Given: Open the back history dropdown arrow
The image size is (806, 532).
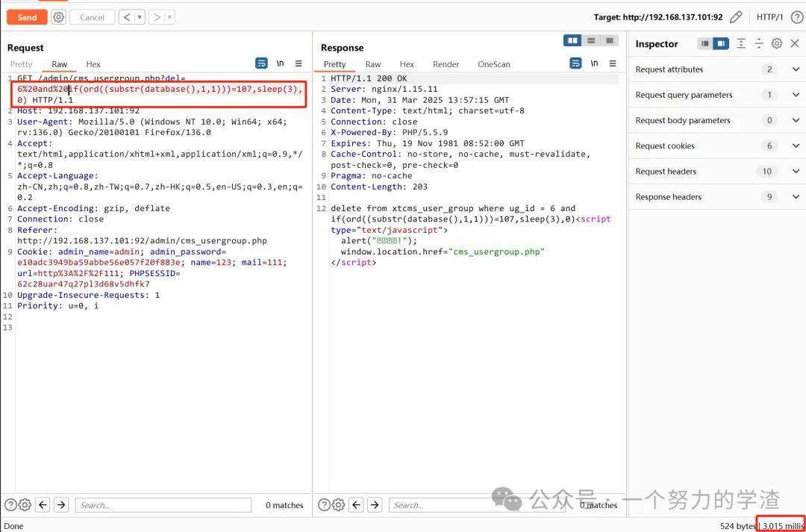Looking at the screenshot, I should click(x=140, y=17).
